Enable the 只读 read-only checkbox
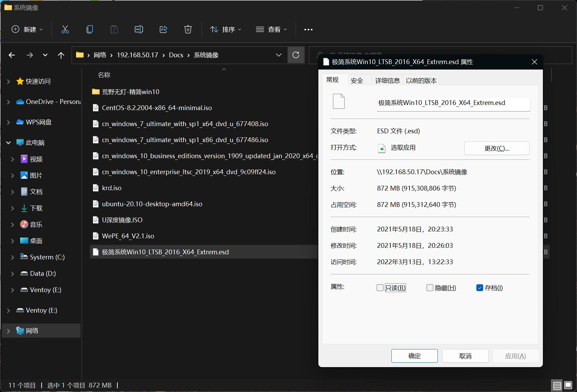Image resolution: width=577 pixels, height=392 pixels. click(380, 288)
